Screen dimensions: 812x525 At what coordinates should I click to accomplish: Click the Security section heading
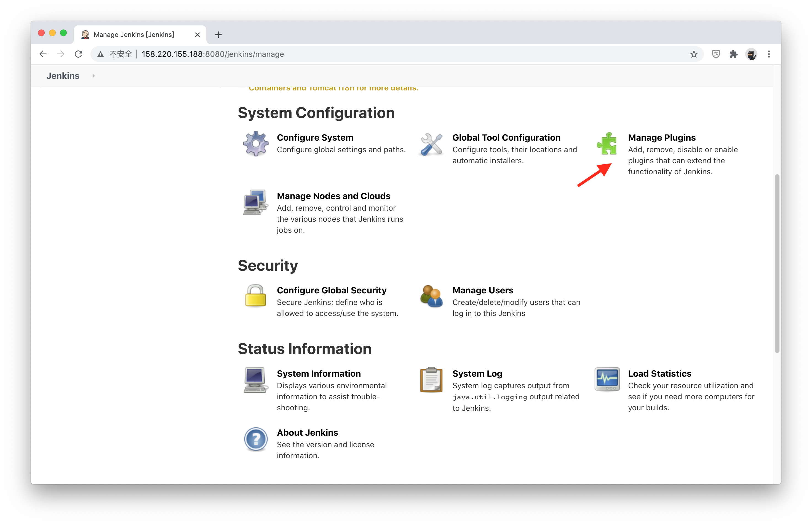click(x=268, y=266)
